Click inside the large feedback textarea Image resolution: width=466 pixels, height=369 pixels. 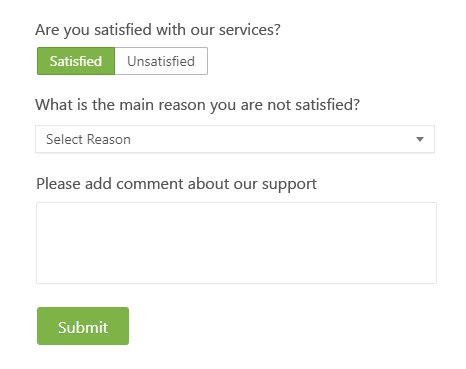pyautogui.click(x=236, y=243)
